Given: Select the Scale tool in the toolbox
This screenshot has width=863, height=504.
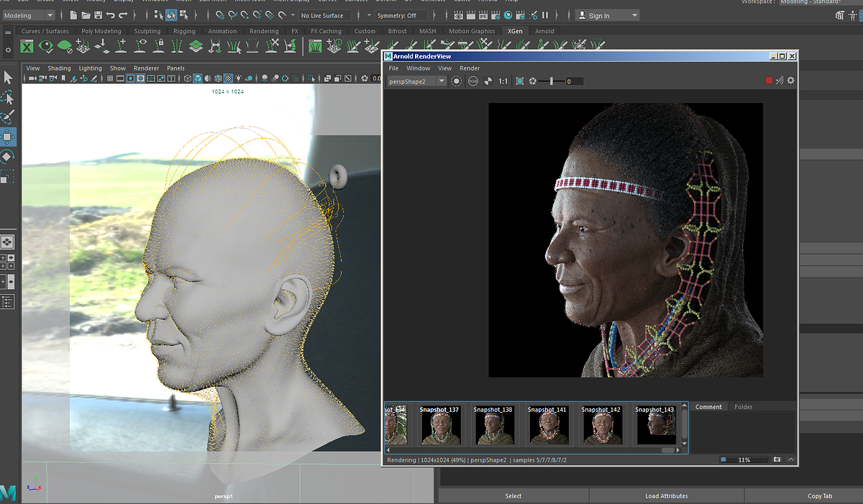Looking at the screenshot, I should click(x=7, y=175).
